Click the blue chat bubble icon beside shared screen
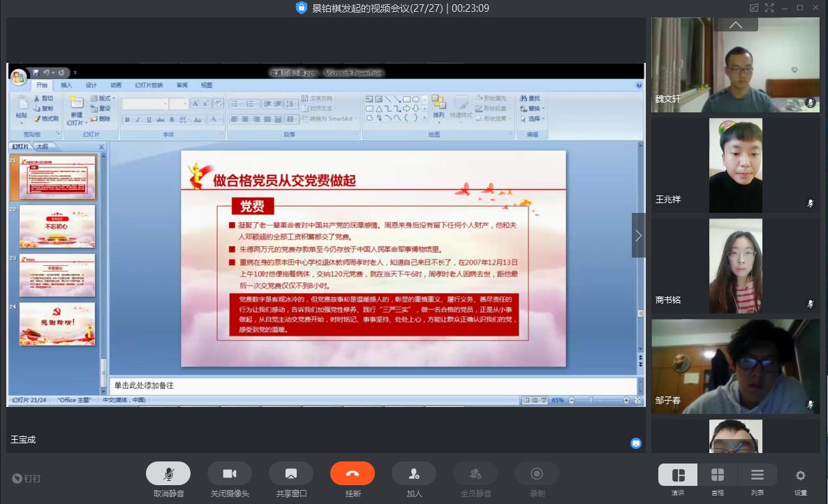The width and height of the screenshot is (828, 504). 636,443
